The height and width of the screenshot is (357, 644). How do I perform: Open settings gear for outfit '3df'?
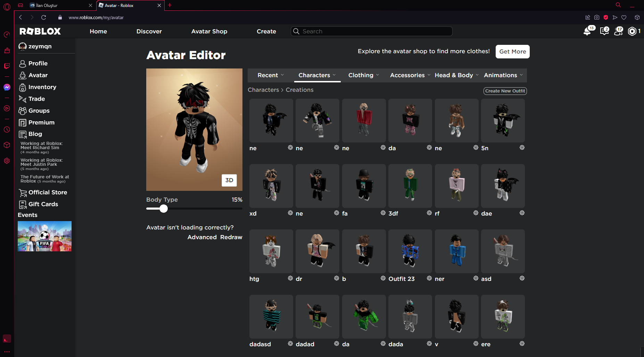(x=429, y=213)
